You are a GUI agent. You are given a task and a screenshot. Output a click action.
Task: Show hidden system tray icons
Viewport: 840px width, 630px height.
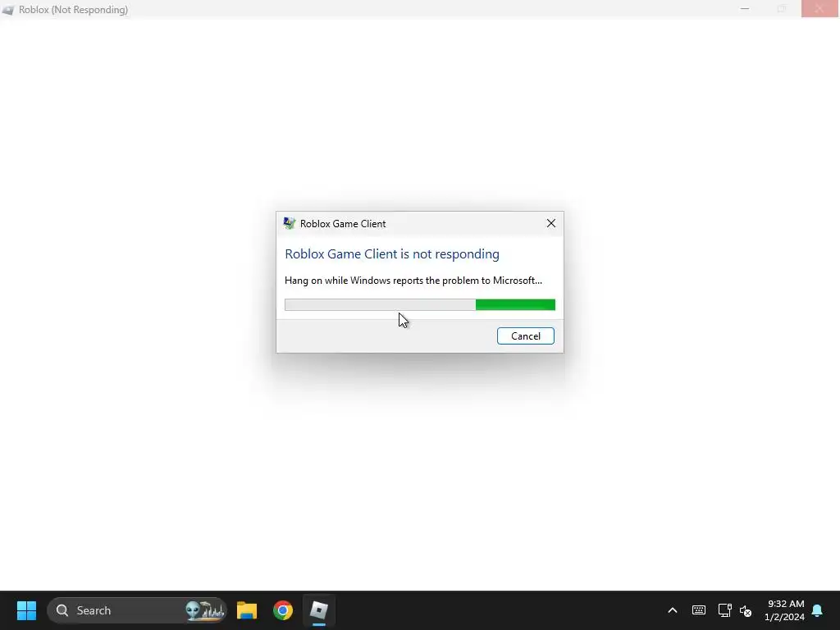click(673, 610)
